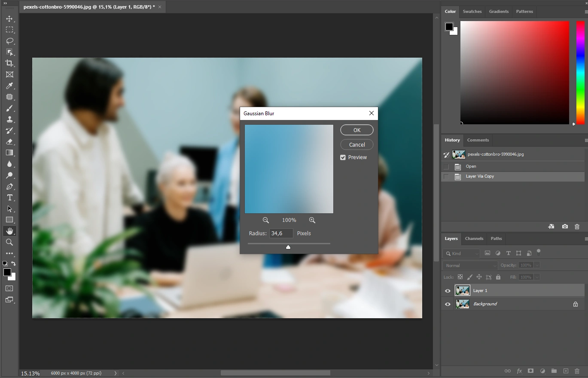Select the Eraser tool
The image size is (588, 378).
pos(9,141)
